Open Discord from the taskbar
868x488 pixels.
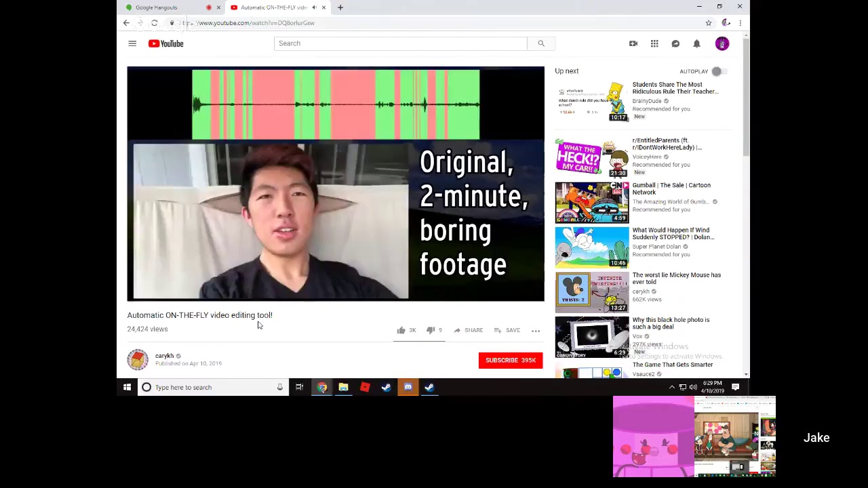408,387
